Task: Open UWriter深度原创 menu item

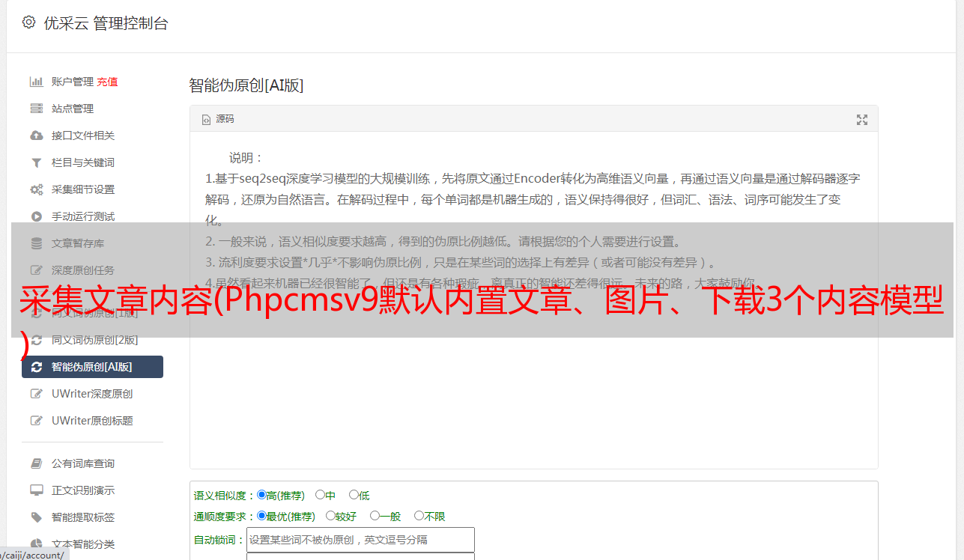Action: click(x=92, y=394)
